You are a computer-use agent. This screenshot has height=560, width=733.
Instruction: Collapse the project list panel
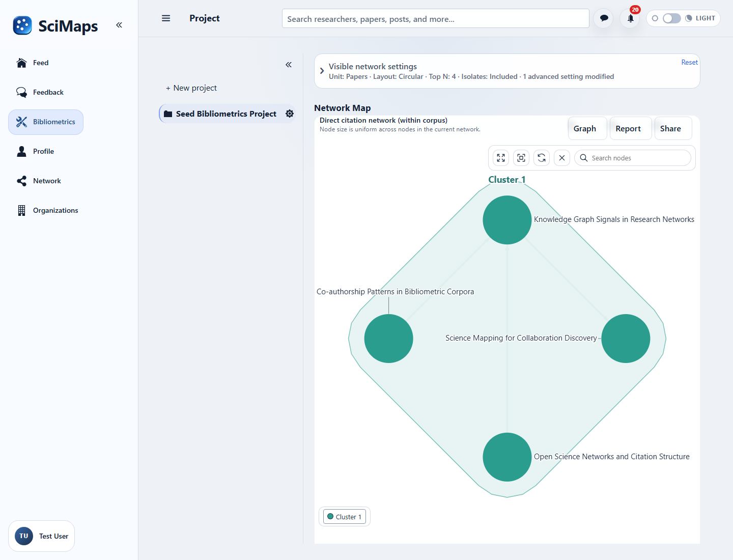tap(289, 65)
